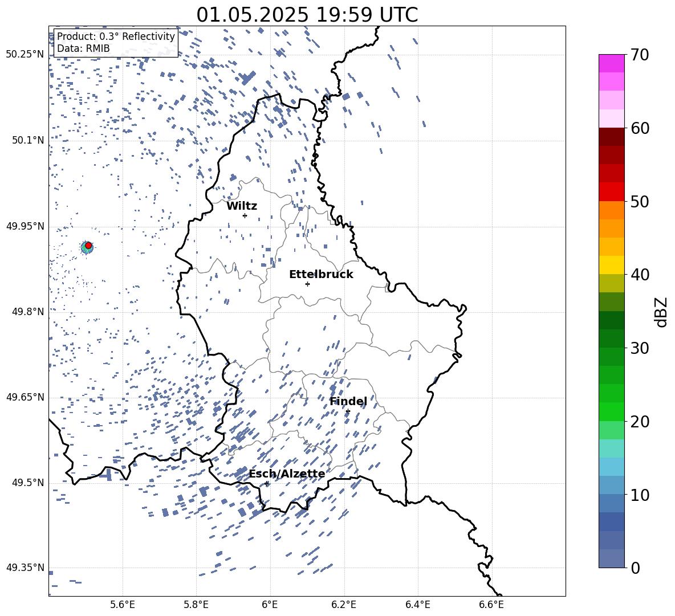Viewport: 675px width, 616px height.
Task: Click the 5.8°E longitude label
Action: click(196, 605)
